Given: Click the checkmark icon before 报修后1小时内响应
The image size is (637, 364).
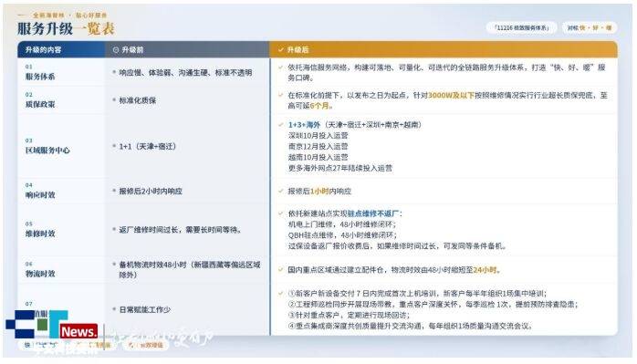Looking at the screenshot, I should tap(281, 191).
